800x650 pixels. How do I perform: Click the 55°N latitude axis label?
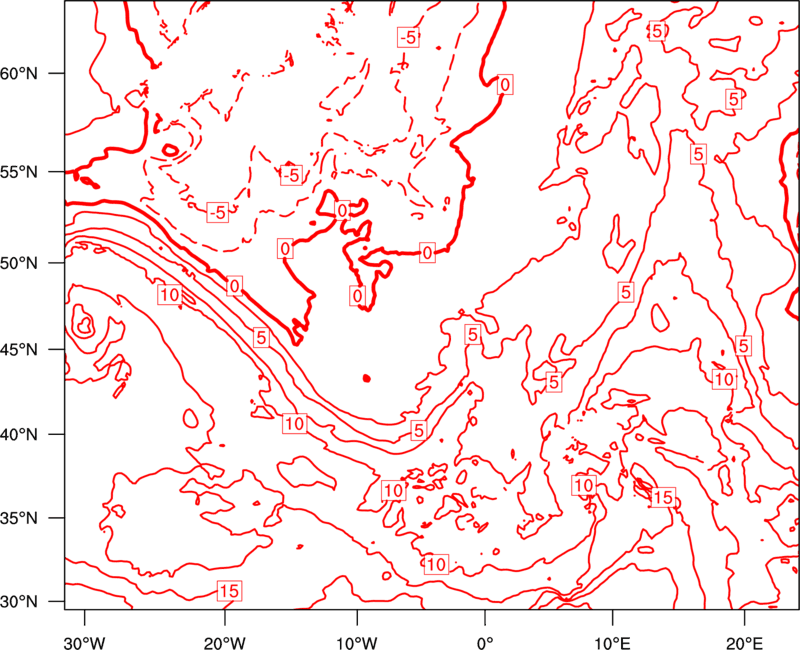coord(19,172)
